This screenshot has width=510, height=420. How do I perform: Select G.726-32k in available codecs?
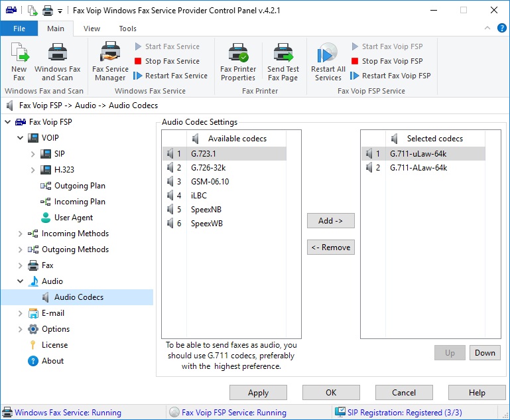tap(224, 168)
